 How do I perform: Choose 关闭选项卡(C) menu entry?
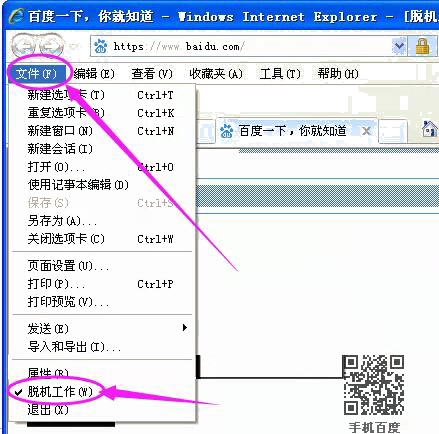102,239
